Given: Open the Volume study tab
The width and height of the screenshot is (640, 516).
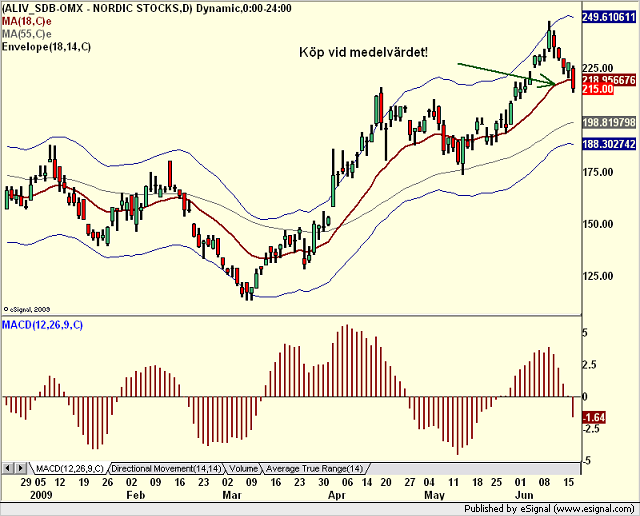Looking at the screenshot, I should [244, 469].
